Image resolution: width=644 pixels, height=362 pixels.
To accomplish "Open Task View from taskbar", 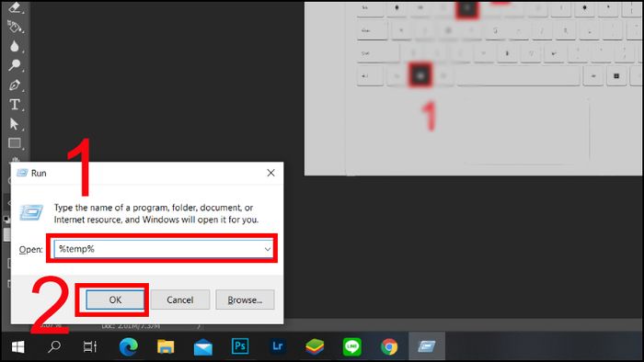I will [90, 346].
